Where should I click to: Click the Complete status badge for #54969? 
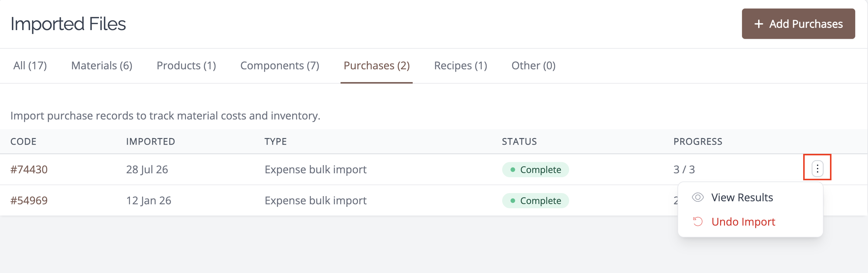coord(535,201)
